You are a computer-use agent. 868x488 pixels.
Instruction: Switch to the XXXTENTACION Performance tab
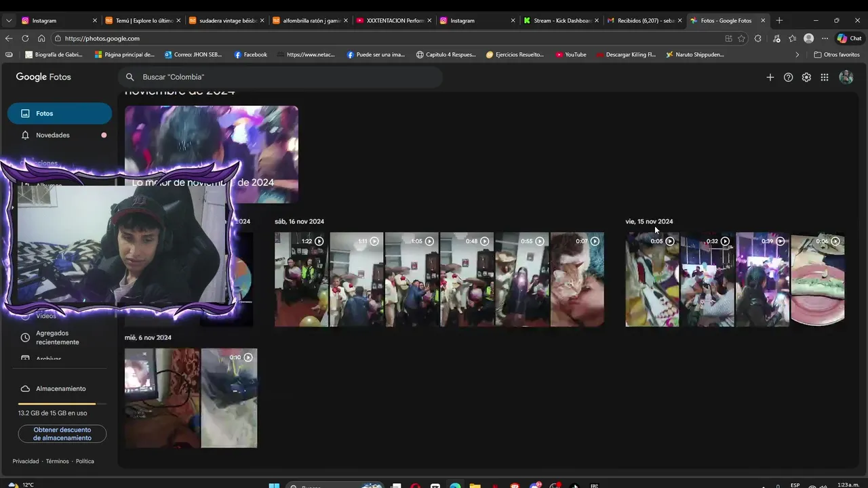[393, 20]
